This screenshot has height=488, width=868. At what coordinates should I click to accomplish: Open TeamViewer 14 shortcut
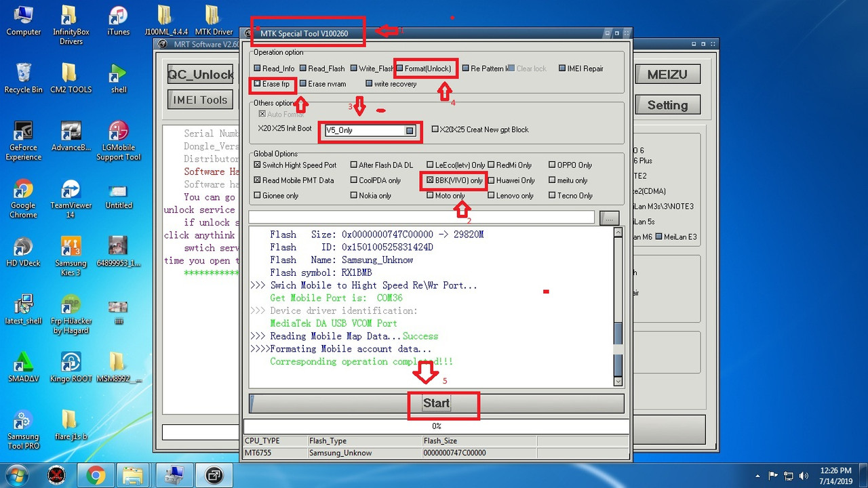[x=71, y=199]
